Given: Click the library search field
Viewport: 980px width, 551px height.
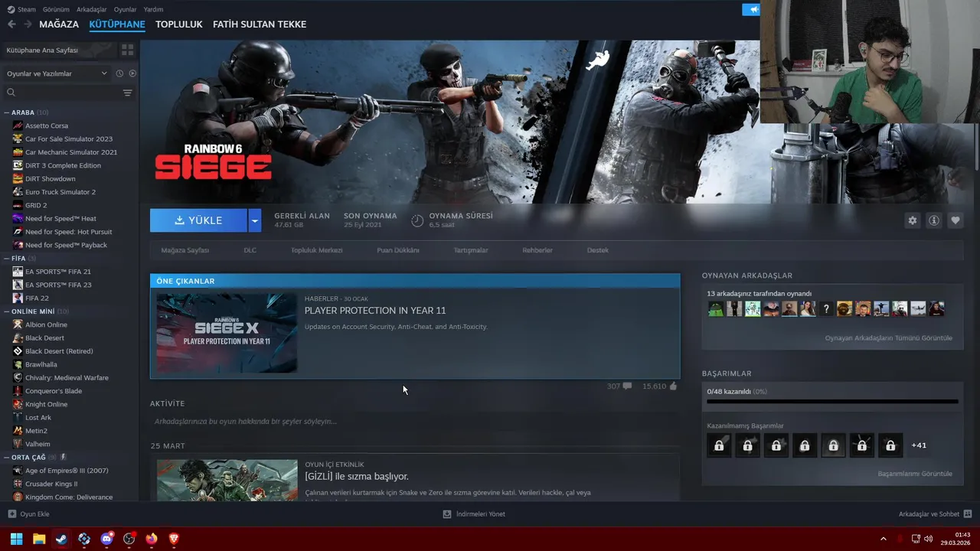Looking at the screenshot, I should [61, 93].
